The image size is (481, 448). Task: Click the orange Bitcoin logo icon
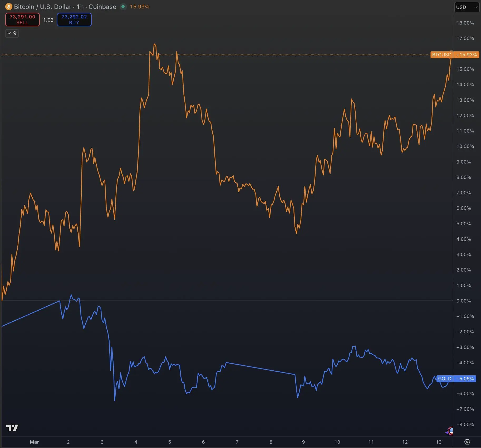(x=9, y=7)
